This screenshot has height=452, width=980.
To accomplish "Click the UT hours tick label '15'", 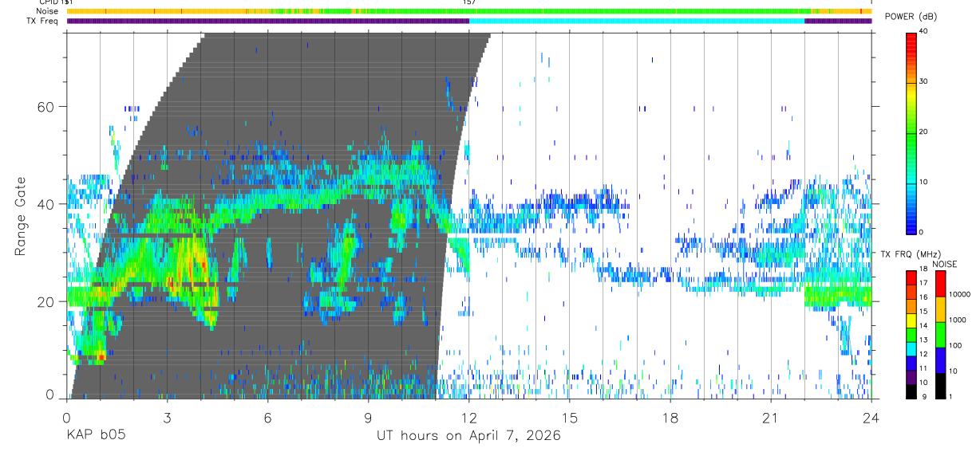I will click(569, 418).
